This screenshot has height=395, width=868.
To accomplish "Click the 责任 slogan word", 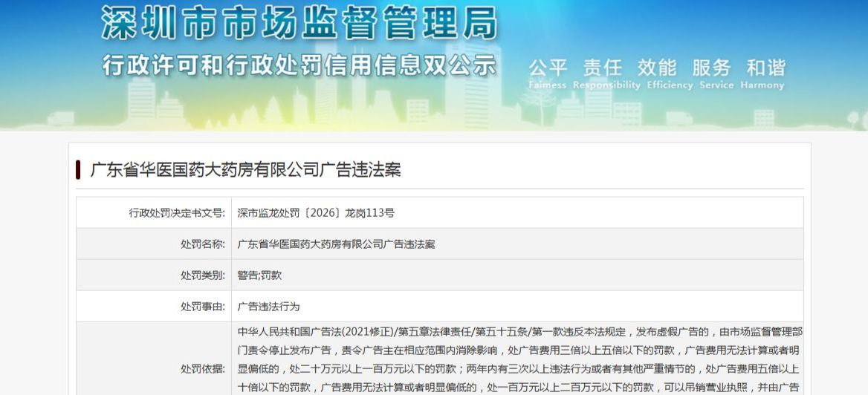I will tap(602, 68).
